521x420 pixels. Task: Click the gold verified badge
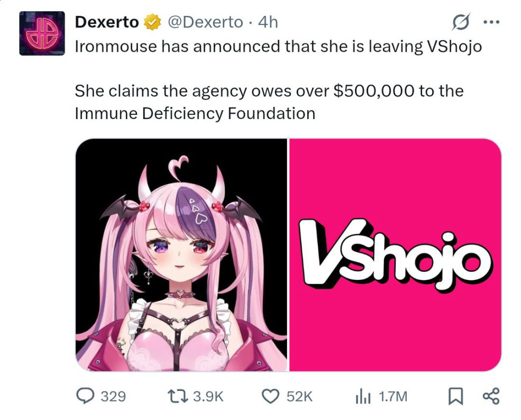coord(152,22)
